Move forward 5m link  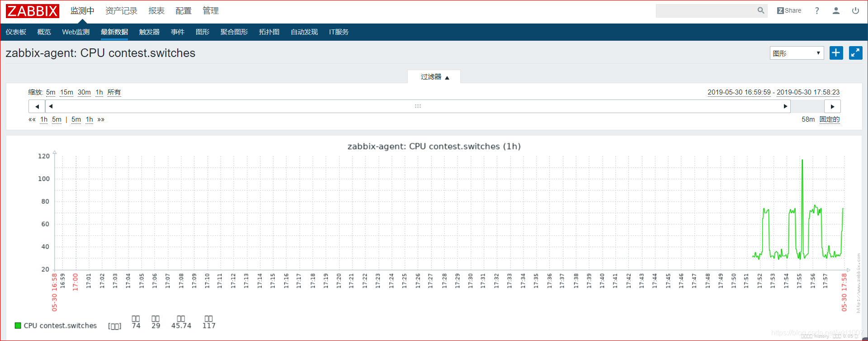(x=76, y=119)
